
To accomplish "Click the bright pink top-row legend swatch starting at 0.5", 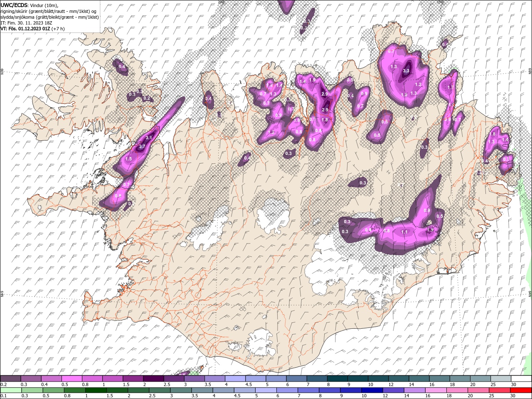I will [71, 379].
